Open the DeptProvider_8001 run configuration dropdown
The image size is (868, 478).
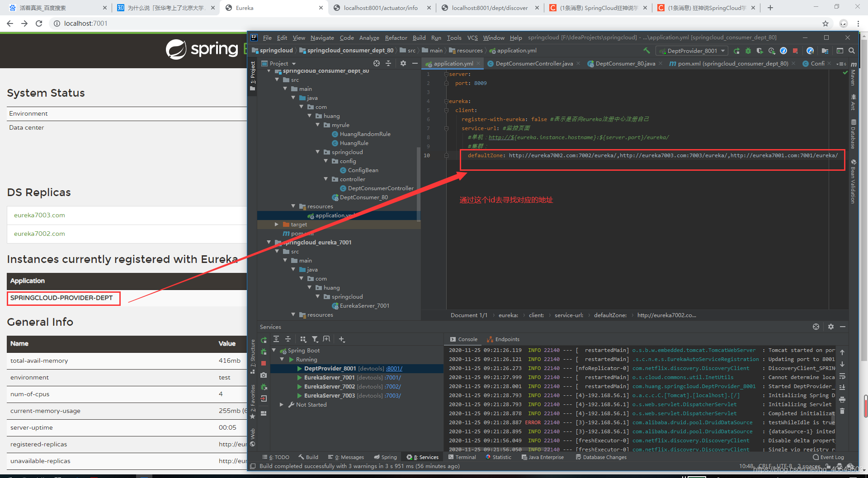click(692, 51)
